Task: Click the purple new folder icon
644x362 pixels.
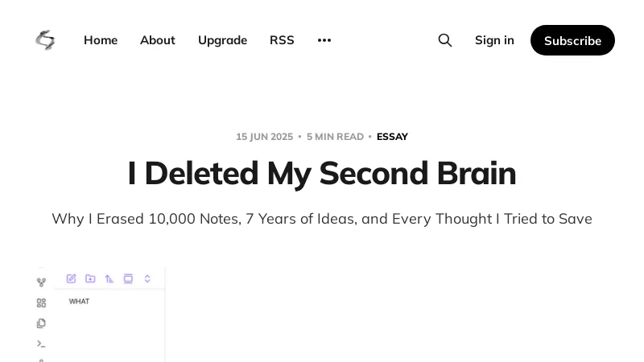Action: [x=90, y=279]
